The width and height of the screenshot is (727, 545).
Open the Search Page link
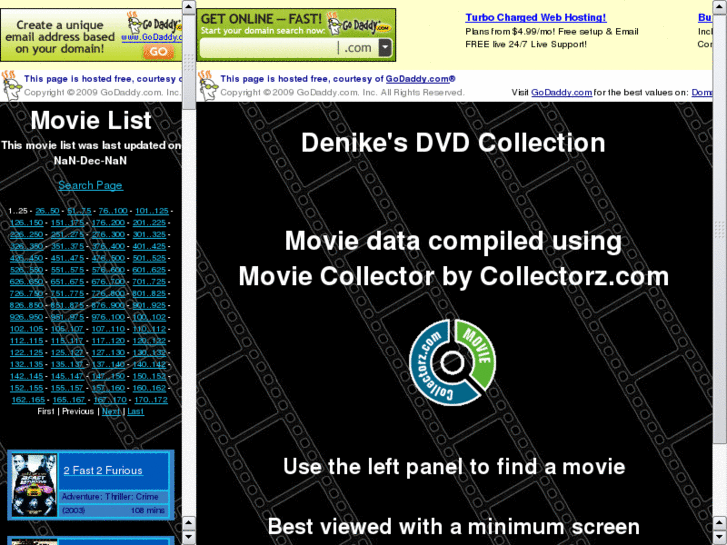pyautogui.click(x=90, y=185)
